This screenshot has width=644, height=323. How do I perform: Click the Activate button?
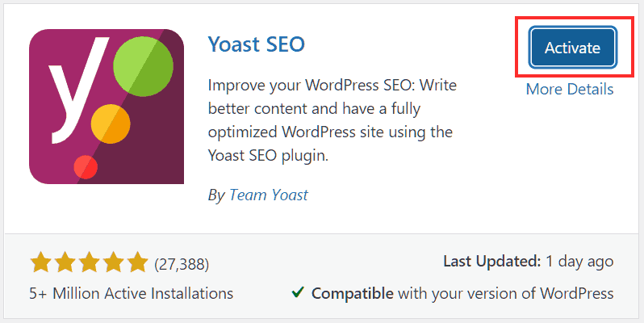pyautogui.click(x=573, y=48)
